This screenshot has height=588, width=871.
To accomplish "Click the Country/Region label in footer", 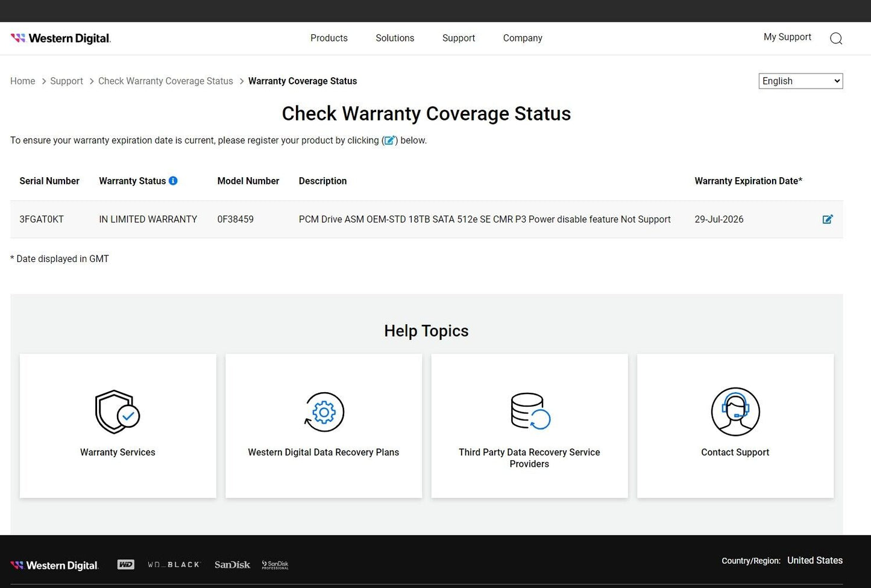I will pos(751,561).
